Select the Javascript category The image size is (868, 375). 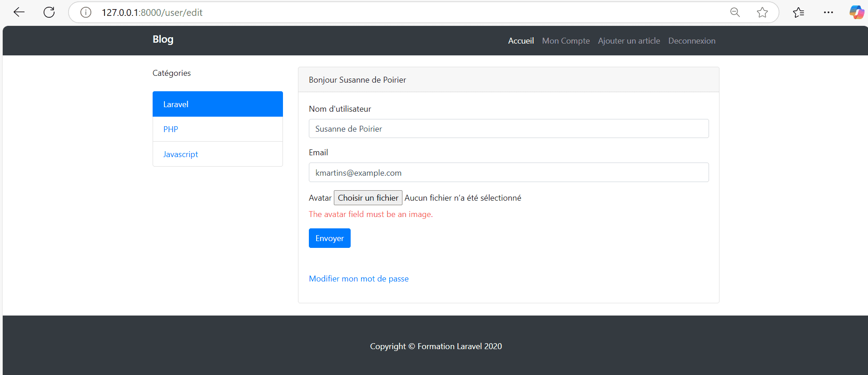218,154
